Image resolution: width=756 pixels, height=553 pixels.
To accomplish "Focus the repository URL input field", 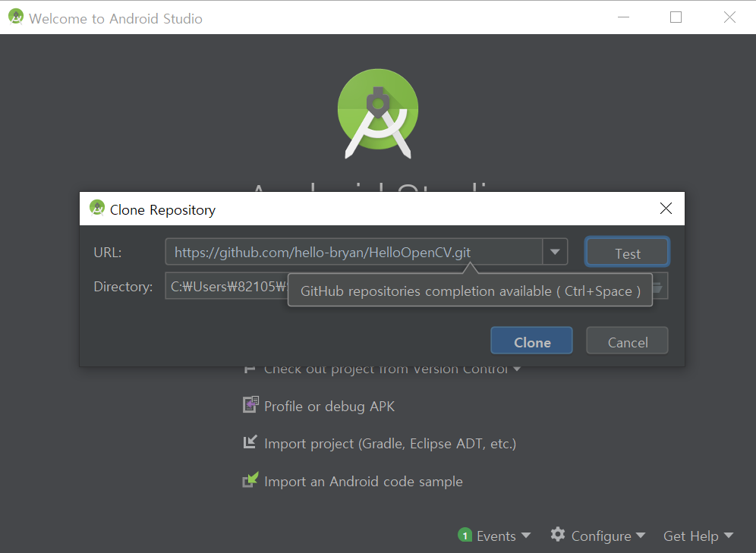I will (354, 252).
